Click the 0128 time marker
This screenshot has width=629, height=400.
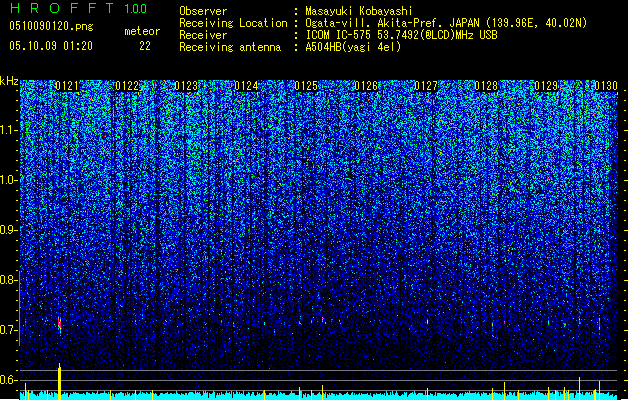pos(486,86)
